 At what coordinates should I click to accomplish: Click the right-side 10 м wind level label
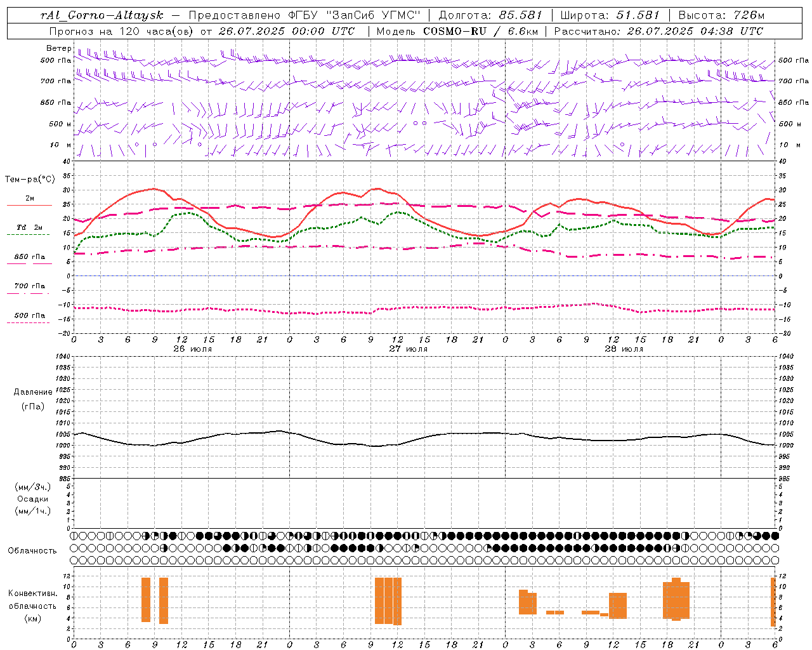[789, 145]
